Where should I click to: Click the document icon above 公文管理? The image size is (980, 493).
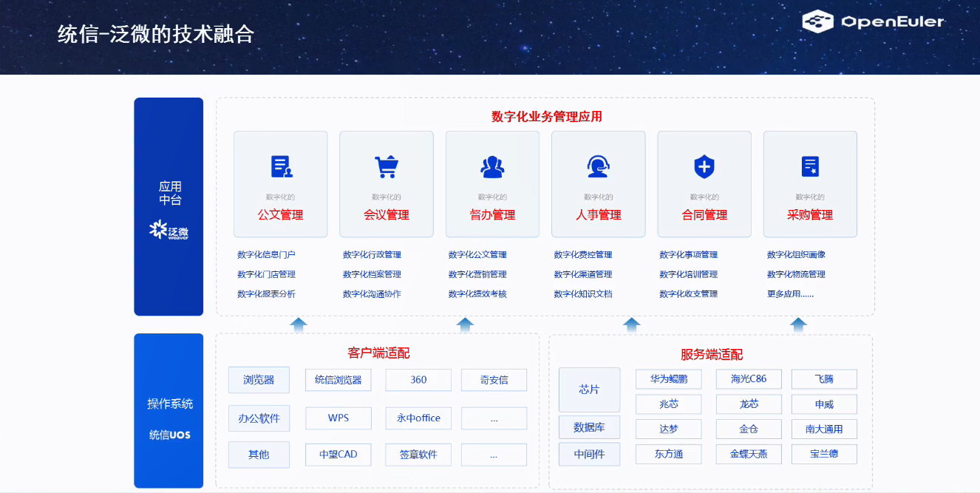click(x=281, y=167)
